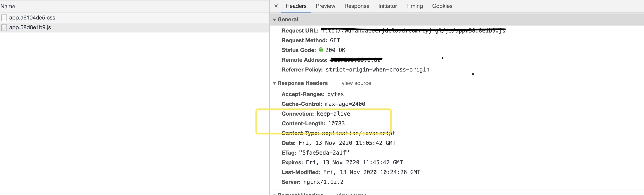Click the Cache-Control label

[x=302, y=104]
